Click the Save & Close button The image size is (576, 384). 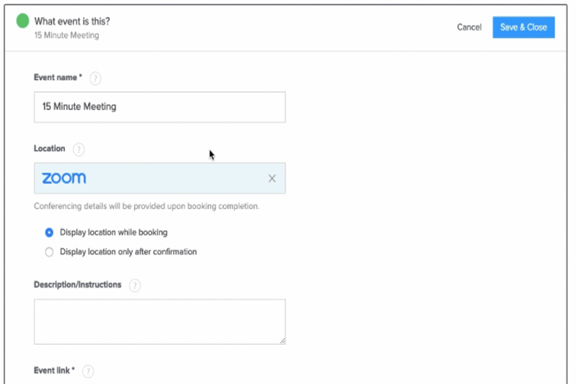pyautogui.click(x=523, y=27)
